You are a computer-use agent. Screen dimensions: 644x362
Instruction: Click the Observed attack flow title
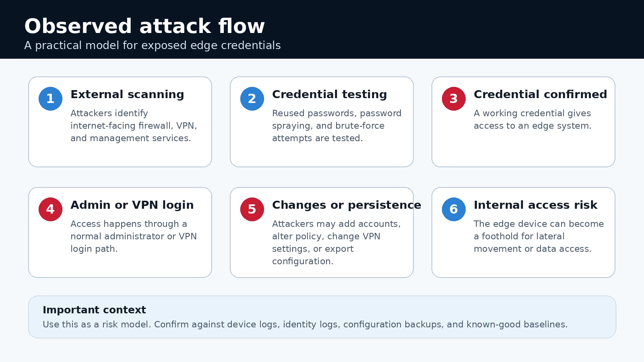(144, 26)
